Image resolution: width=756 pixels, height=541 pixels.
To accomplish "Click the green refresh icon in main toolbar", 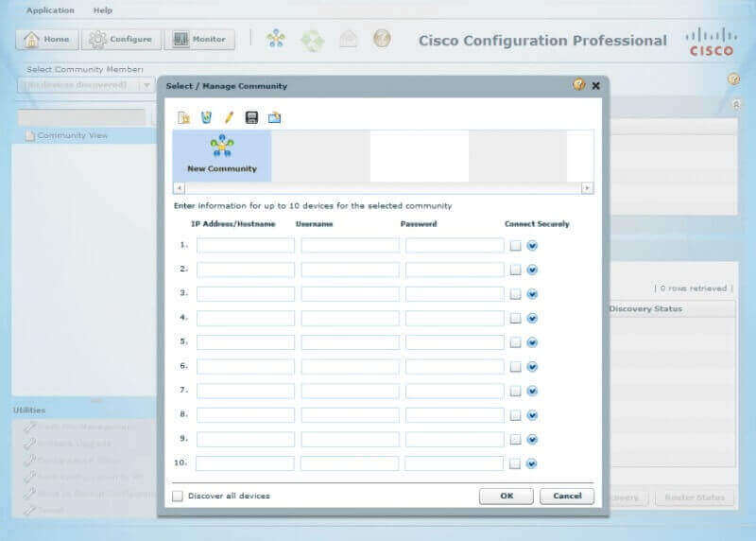I will [x=313, y=40].
